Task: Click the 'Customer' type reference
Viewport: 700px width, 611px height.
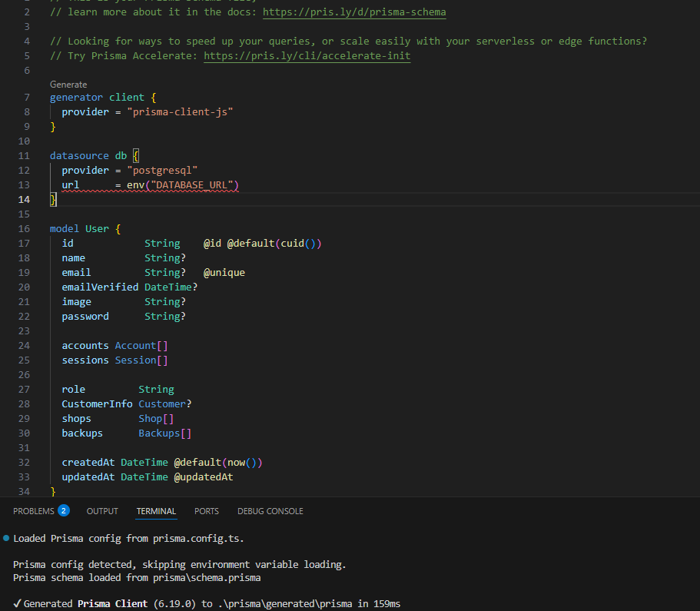Action: 162,403
